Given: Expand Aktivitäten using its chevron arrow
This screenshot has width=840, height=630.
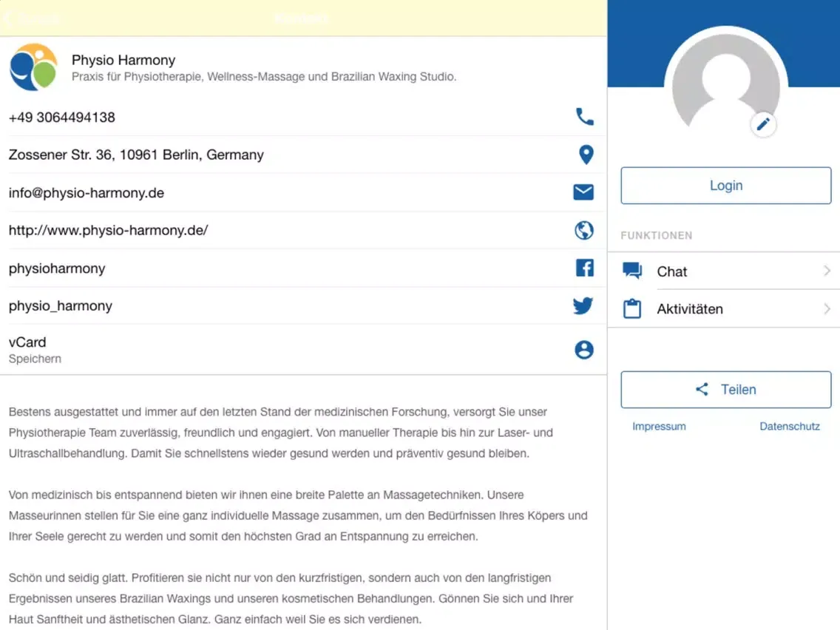Looking at the screenshot, I should (x=827, y=309).
